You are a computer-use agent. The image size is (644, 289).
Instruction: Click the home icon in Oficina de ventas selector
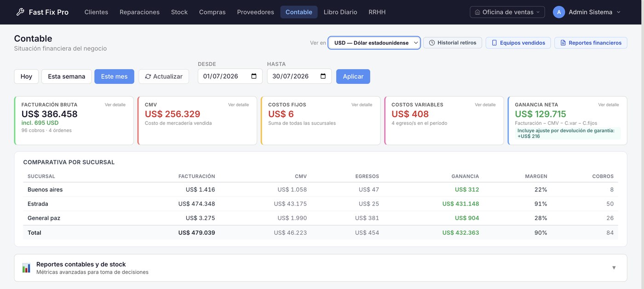[x=477, y=12]
